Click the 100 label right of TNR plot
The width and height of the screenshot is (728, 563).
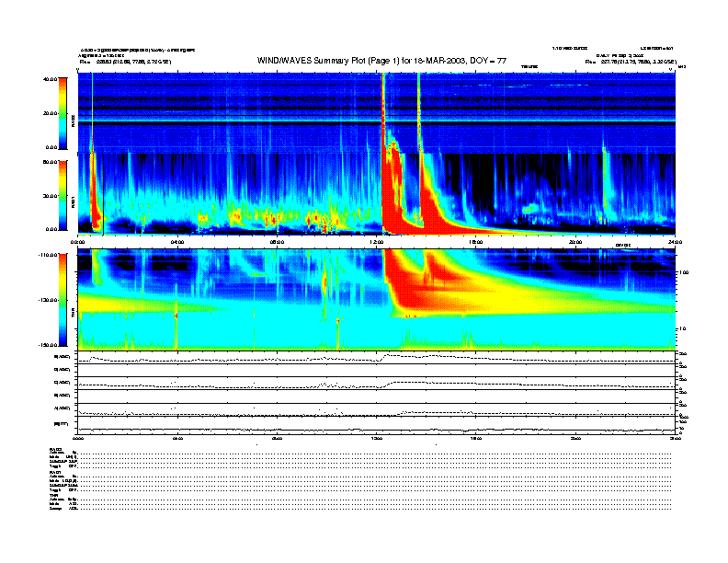[684, 272]
